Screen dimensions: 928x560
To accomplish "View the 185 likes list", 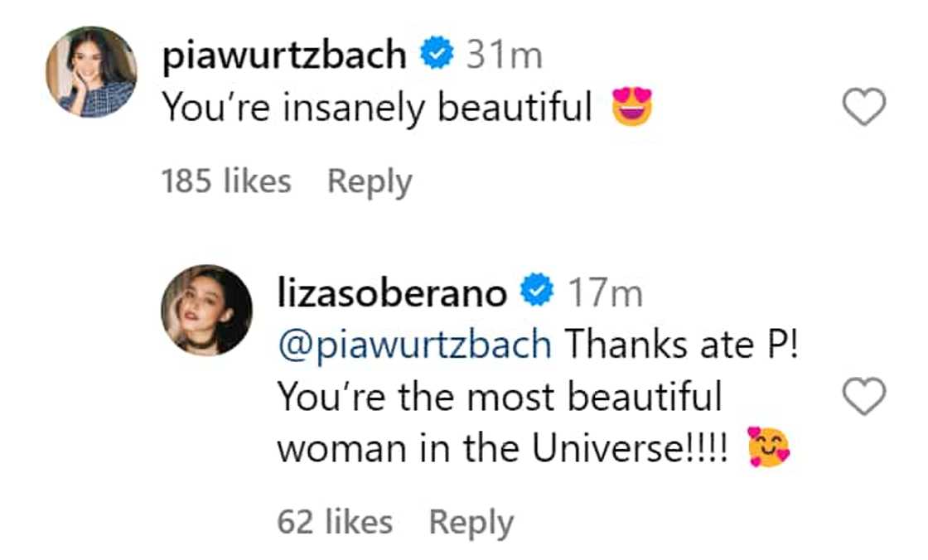I will 226,181.
